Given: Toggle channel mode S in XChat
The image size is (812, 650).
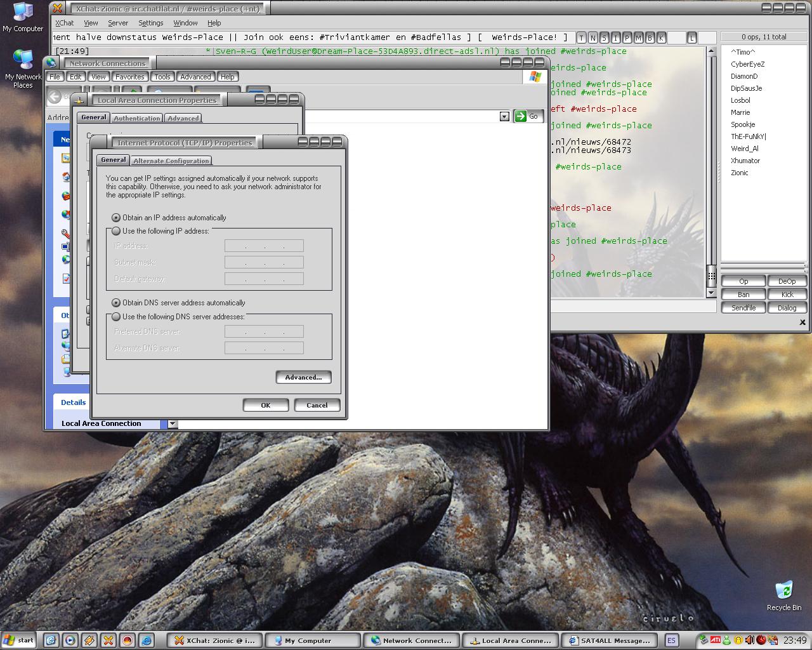Looking at the screenshot, I should point(605,38).
